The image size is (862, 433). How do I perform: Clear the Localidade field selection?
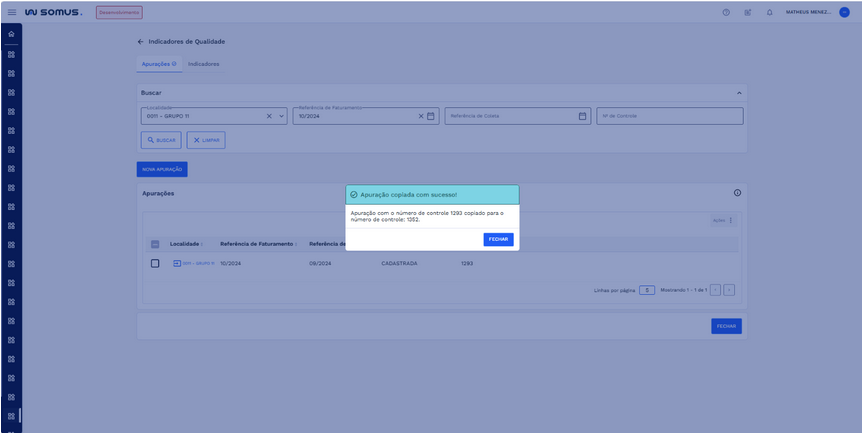click(269, 116)
